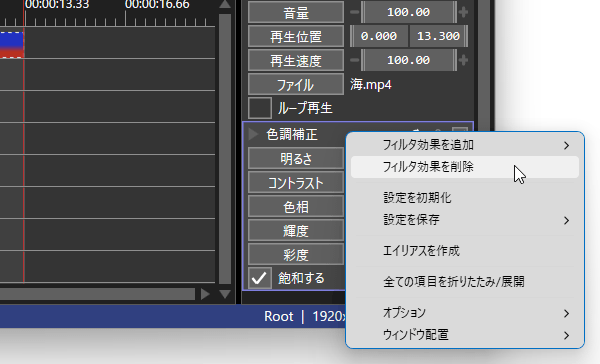Enable the ループ再生 checkbox
Screen dimensions: 600x364
[x=260, y=108]
